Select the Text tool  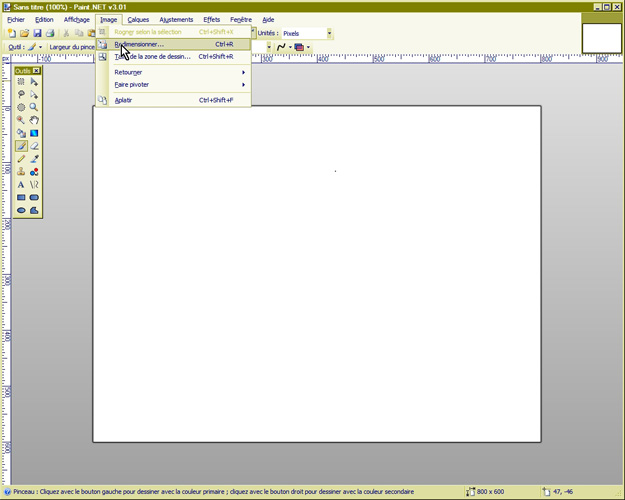(21, 185)
